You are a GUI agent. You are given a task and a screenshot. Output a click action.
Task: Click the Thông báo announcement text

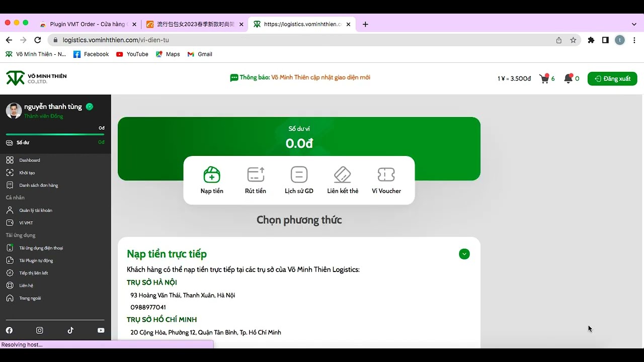click(300, 77)
